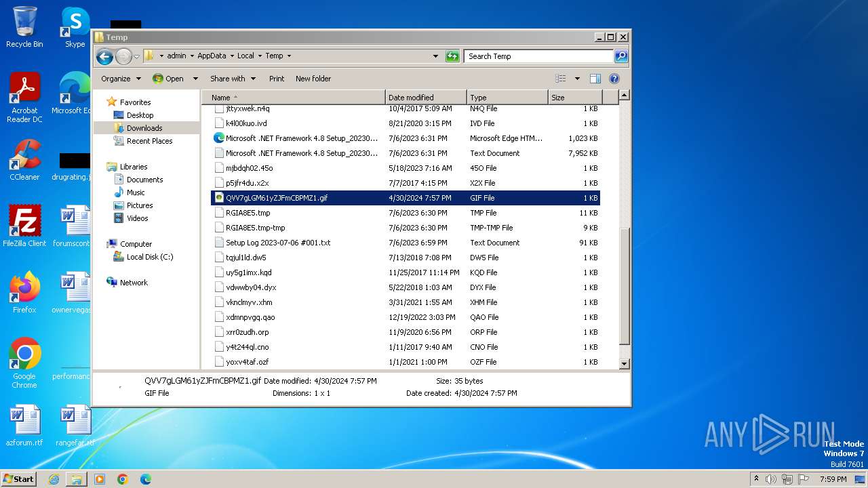868x488 pixels.
Task: Open media player taskbar icon
Action: click(x=100, y=479)
